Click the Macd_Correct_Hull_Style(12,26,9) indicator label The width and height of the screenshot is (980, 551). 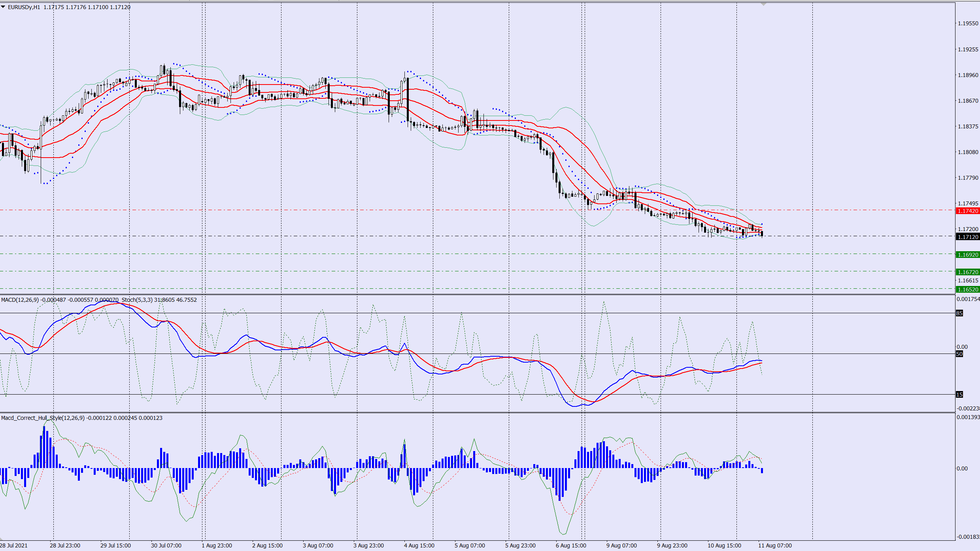[43, 418]
